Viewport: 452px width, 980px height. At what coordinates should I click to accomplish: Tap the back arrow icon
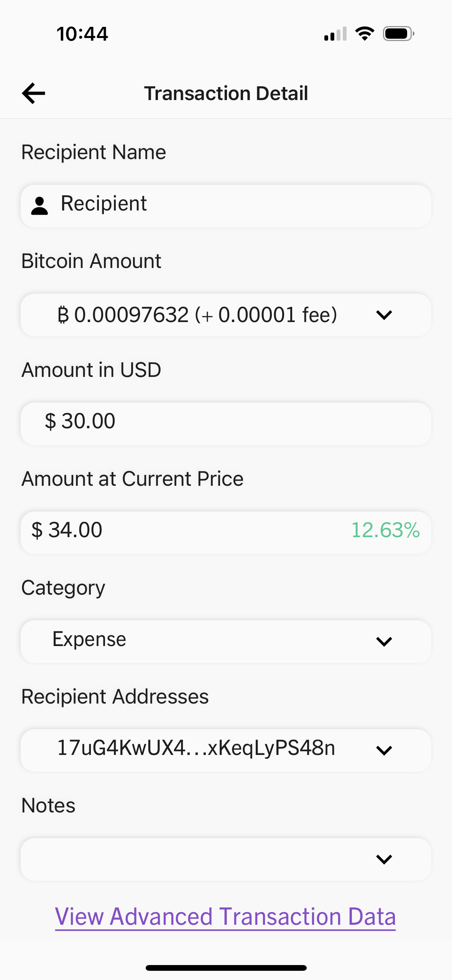pyautogui.click(x=34, y=93)
